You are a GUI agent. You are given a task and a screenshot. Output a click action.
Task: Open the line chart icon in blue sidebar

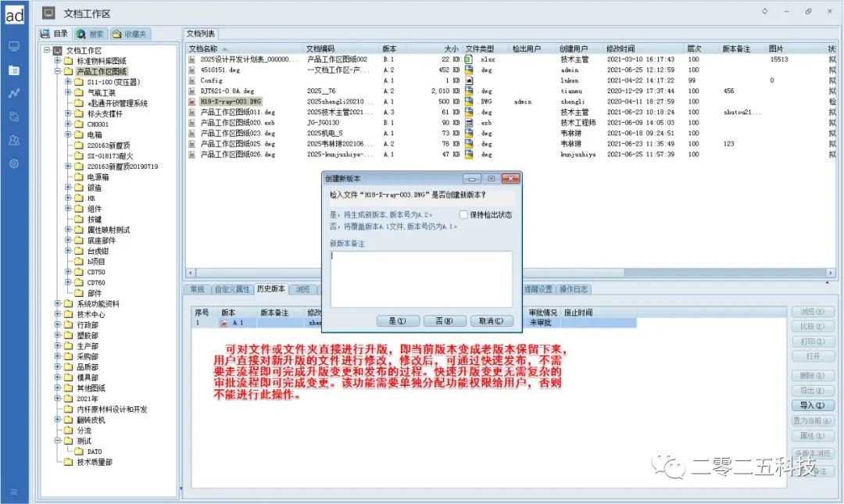[x=15, y=93]
